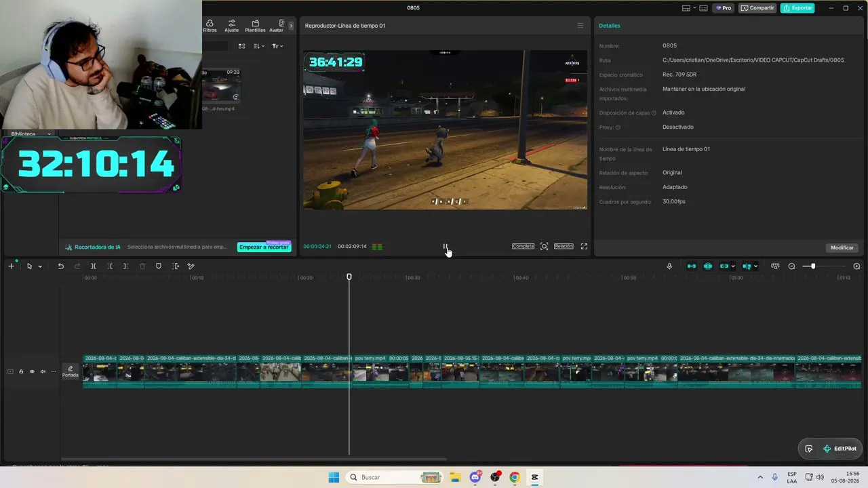Pause playback in the player

coord(445,247)
